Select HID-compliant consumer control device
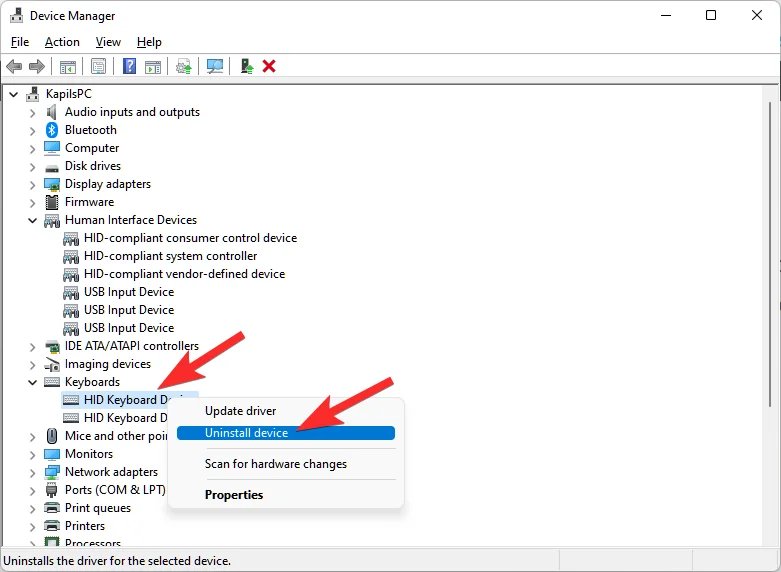Viewport: 781px width, 572px height. point(190,238)
